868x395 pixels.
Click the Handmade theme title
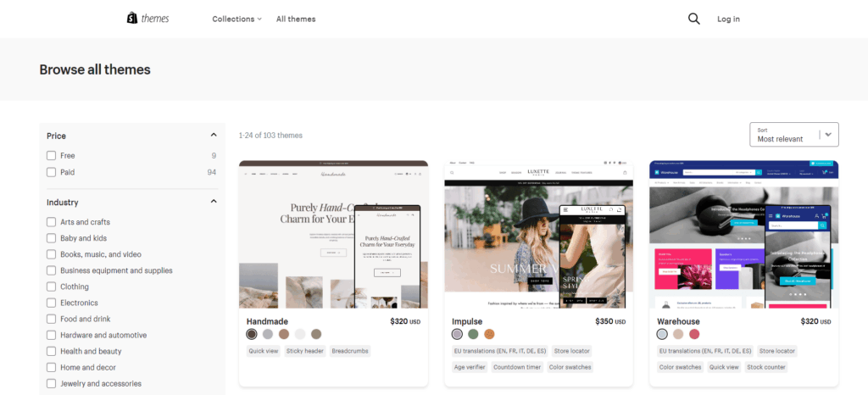point(267,321)
